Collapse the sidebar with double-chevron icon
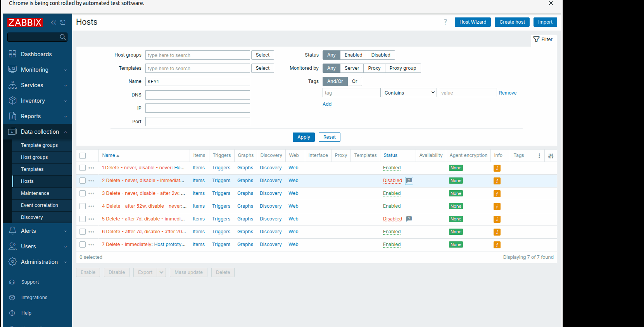Screen dimensions: 644x327 pos(54,22)
